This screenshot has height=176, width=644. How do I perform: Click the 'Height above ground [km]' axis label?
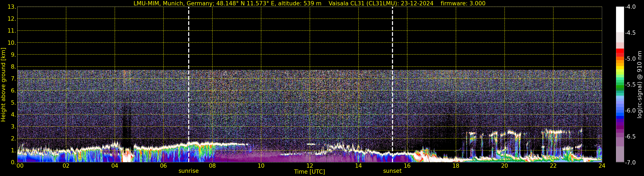click(x=3, y=85)
